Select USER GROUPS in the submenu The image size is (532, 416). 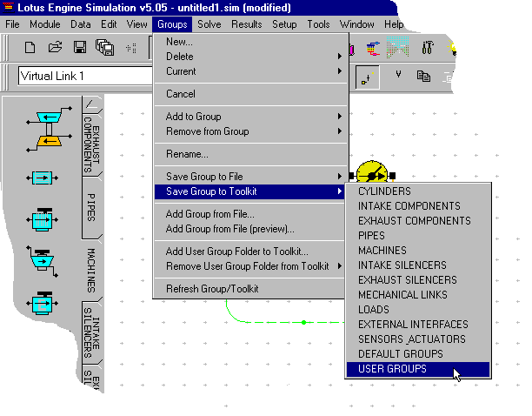point(418,369)
